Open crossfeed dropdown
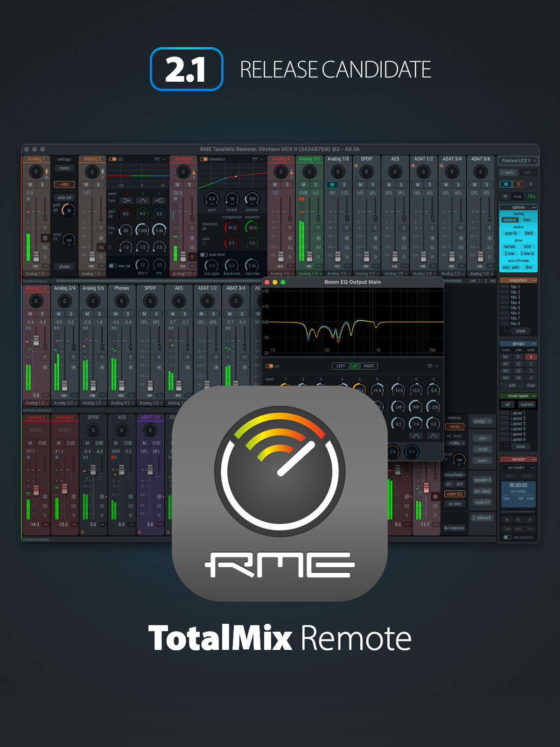The width and height of the screenshot is (560, 747). point(455,475)
